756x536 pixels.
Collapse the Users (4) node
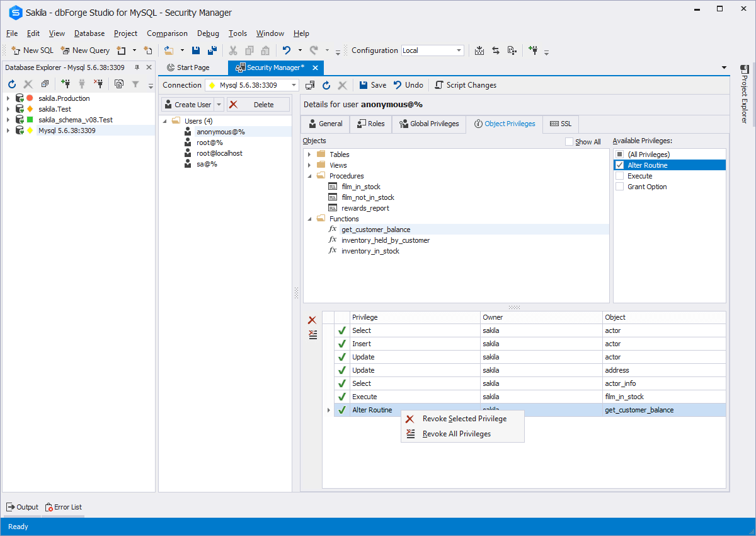(x=164, y=121)
